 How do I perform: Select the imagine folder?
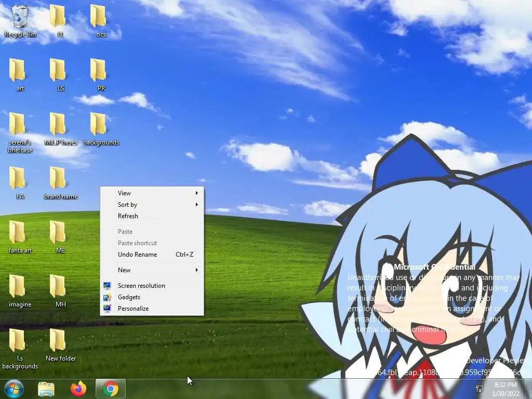(20, 291)
